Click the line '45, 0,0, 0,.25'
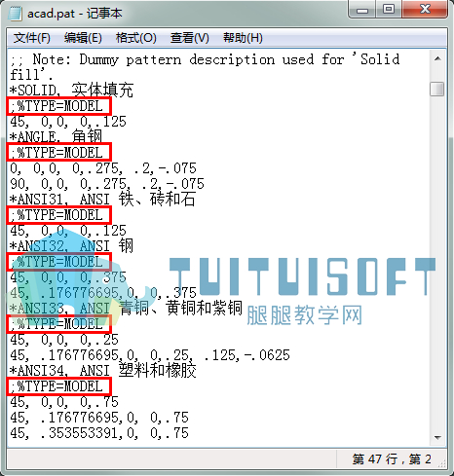Screen dimensions: 454x476 point(64,340)
